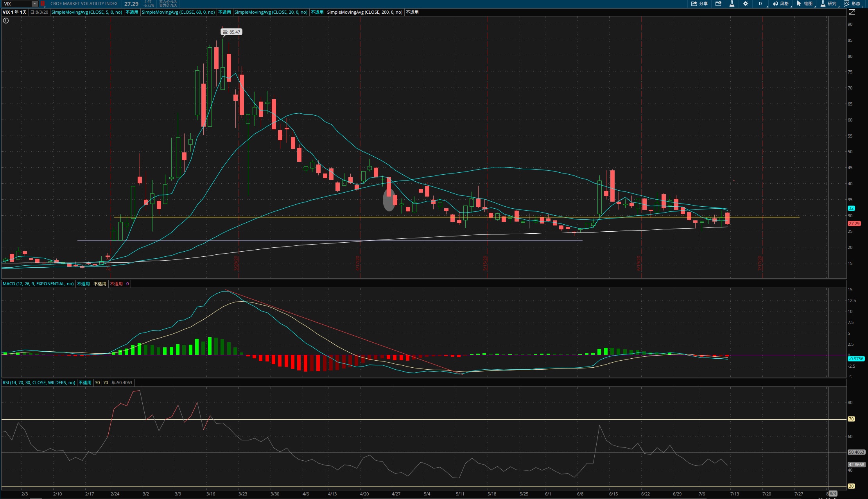
Task: Select SimpleMovingAvg (CLOSE, 20, 0, no) label
Action: (x=271, y=12)
